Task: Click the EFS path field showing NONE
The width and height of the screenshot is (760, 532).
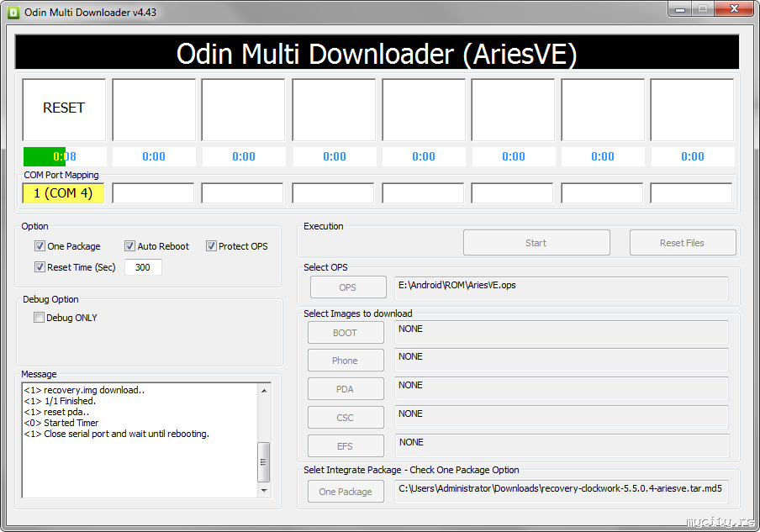Action: (562, 445)
